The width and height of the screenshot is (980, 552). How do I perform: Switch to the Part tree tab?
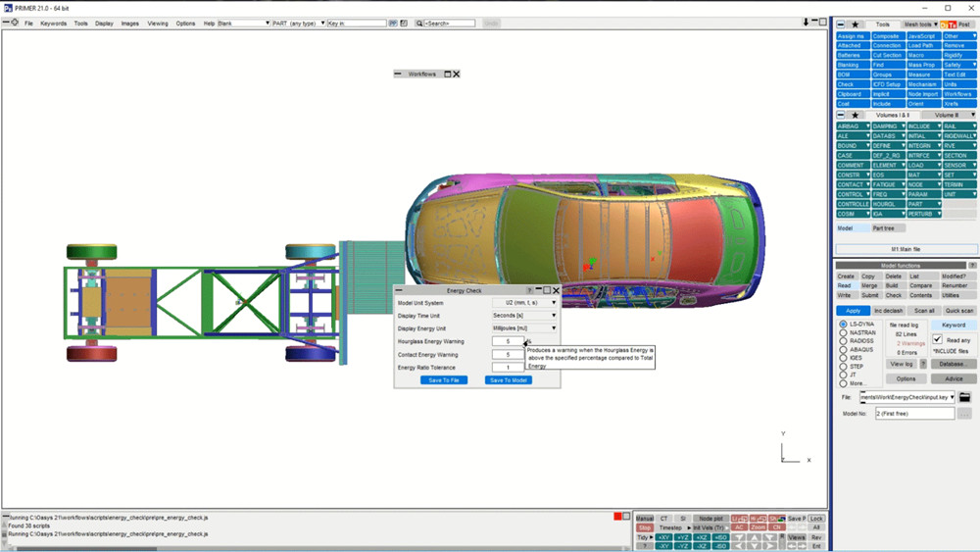(888, 228)
